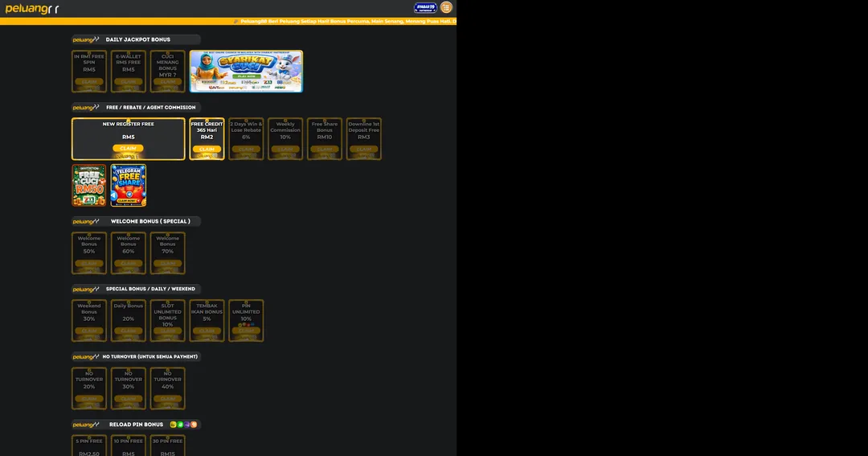The image size is (868, 456).
Task: Open the orange hamburger menu icon
Action: click(446, 8)
